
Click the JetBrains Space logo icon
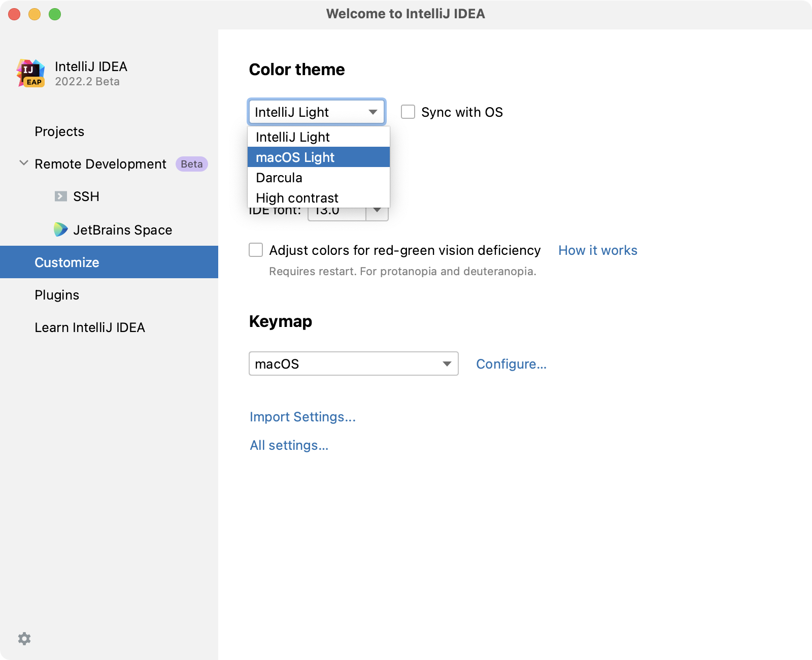[61, 229]
